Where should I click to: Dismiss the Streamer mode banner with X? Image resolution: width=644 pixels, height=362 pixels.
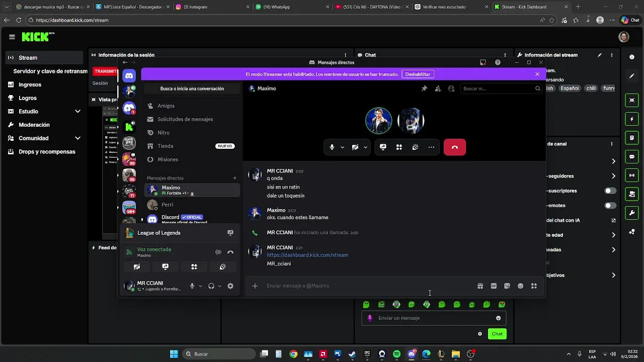pos(537,74)
